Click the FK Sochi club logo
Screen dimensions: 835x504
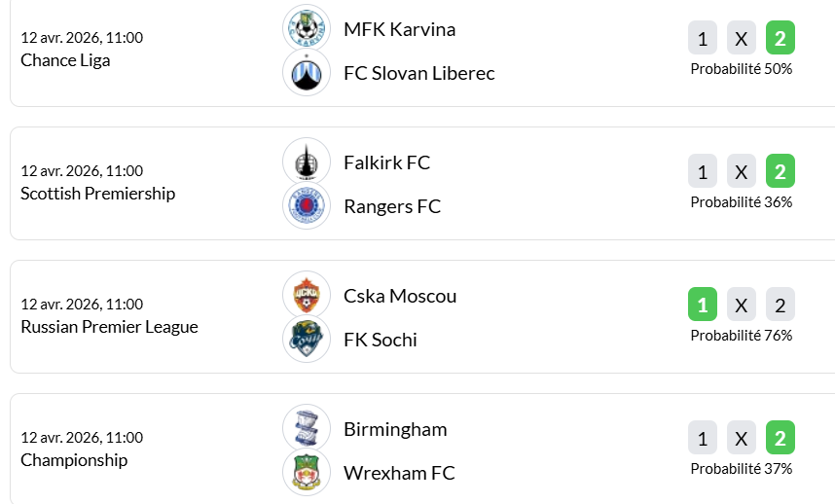(x=307, y=340)
